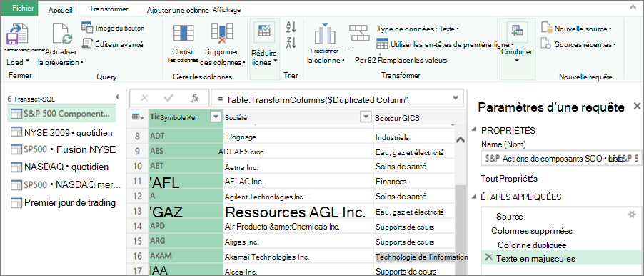Click the grid scrollbar up arrow
Viewport: 644px width, 276px height.
tap(461, 140)
